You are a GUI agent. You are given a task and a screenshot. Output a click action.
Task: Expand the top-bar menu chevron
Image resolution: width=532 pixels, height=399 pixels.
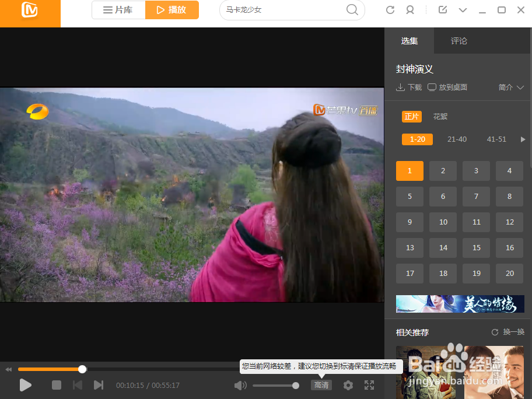(463, 10)
